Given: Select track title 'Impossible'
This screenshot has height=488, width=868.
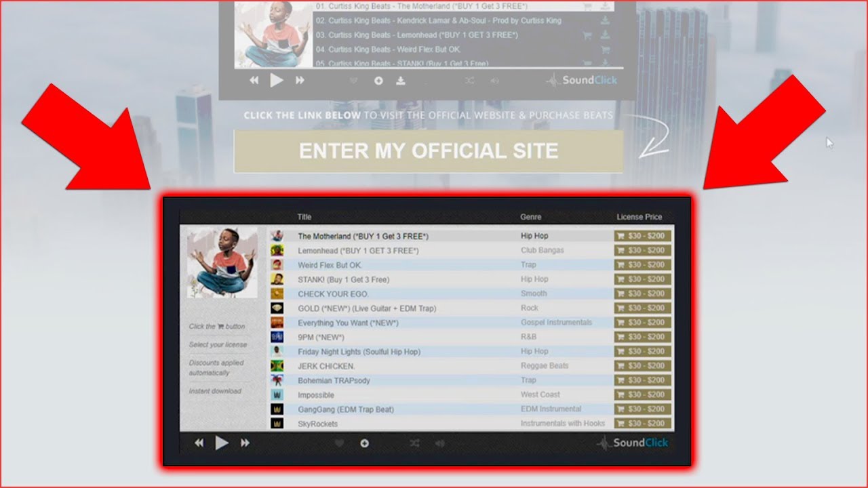Looking at the screenshot, I should (316, 395).
